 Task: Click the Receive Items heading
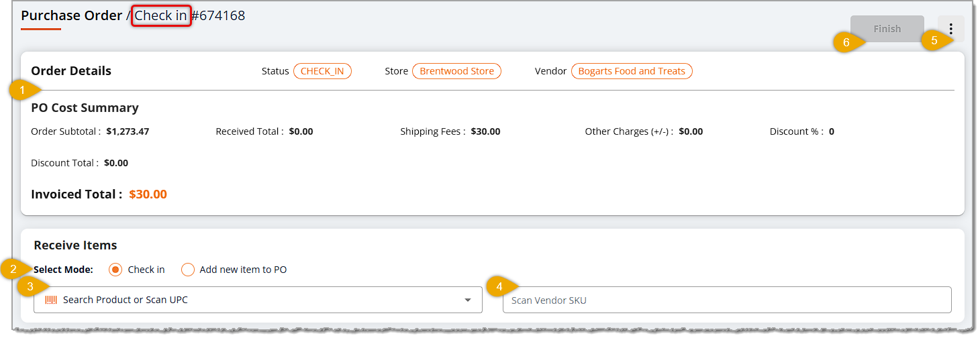pos(75,245)
